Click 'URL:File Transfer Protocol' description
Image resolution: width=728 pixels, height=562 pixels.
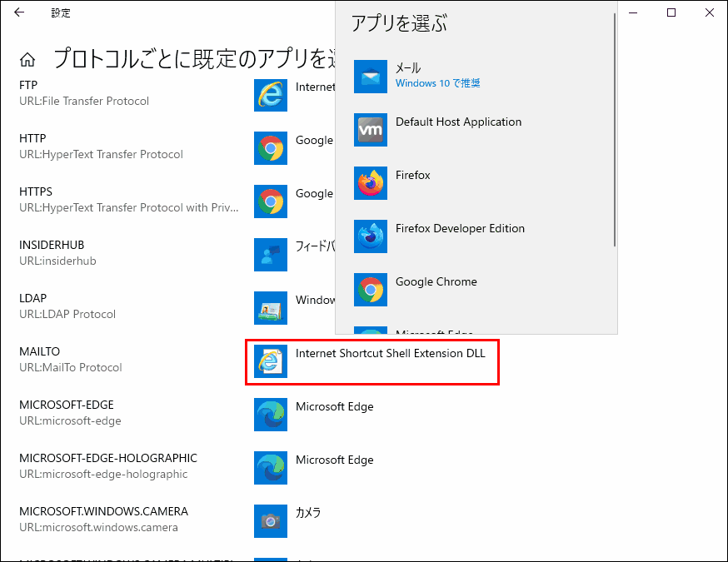pos(84,102)
